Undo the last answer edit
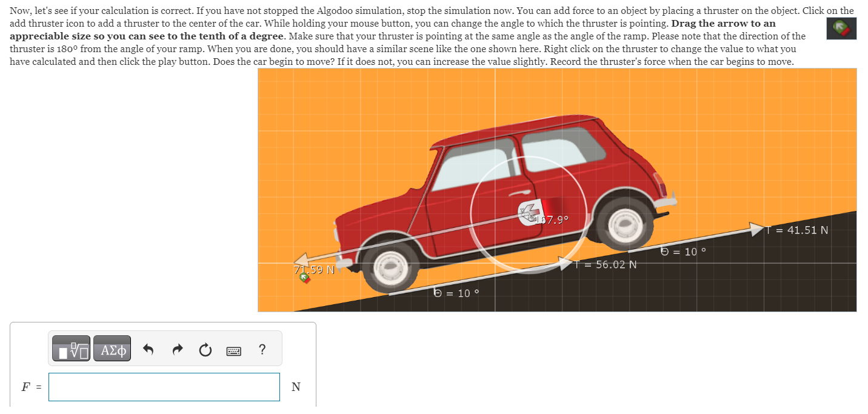 tap(149, 349)
